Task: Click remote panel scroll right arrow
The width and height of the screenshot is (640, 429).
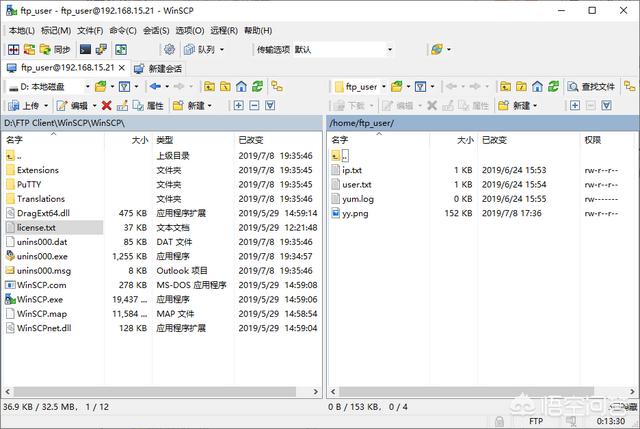Action: (x=632, y=391)
